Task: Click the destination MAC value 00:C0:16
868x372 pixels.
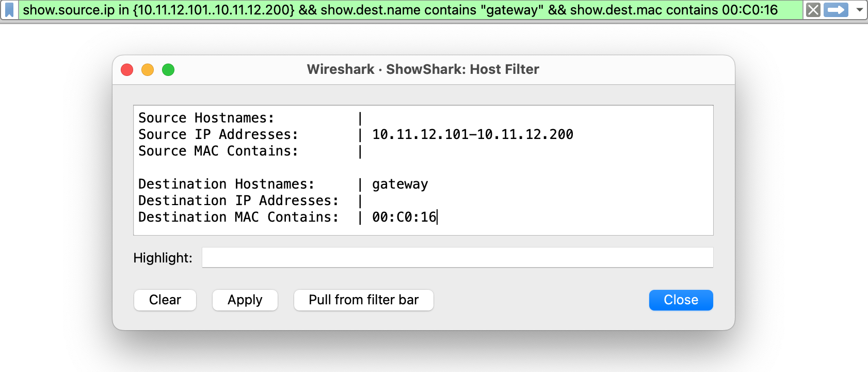Action: 405,217
